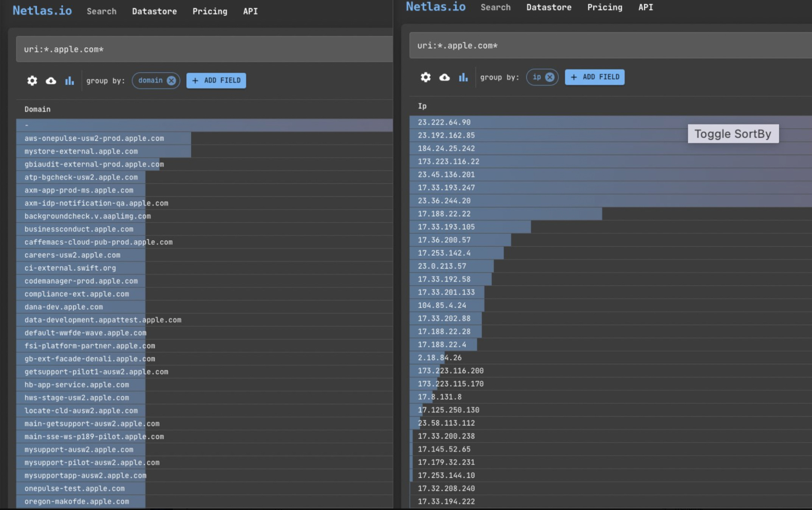
Task: Select fsi-platform-partner.apple.com row
Action: click(204, 346)
